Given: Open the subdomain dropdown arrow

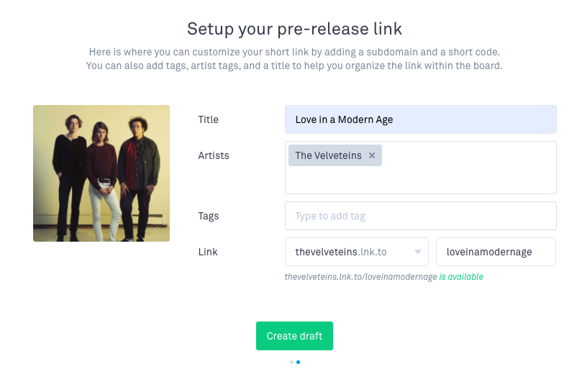Looking at the screenshot, I should (417, 252).
